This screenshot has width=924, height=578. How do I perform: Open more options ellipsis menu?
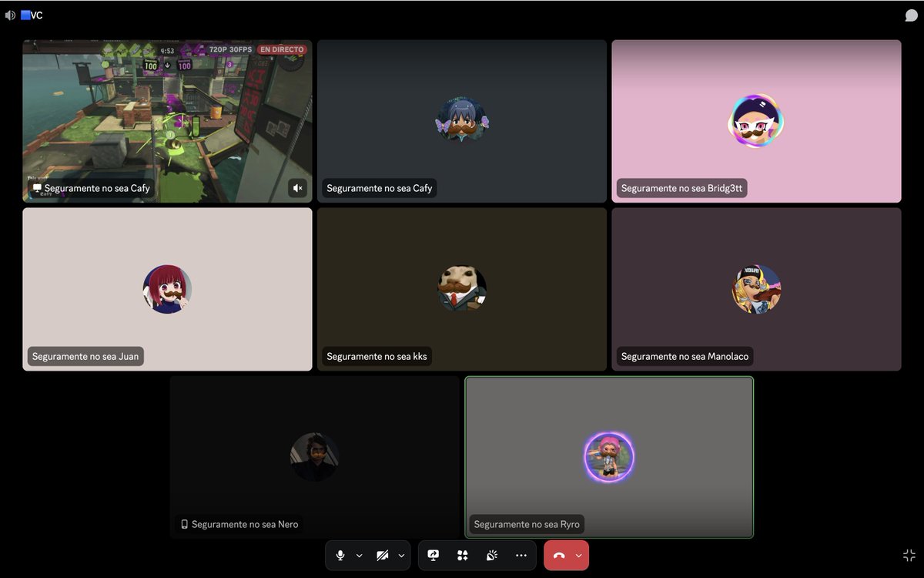pyautogui.click(x=521, y=555)
